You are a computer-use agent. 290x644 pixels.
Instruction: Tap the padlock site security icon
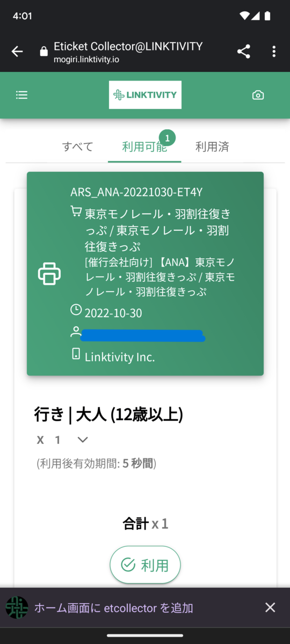pyautogui.click(x=44, y=52)
